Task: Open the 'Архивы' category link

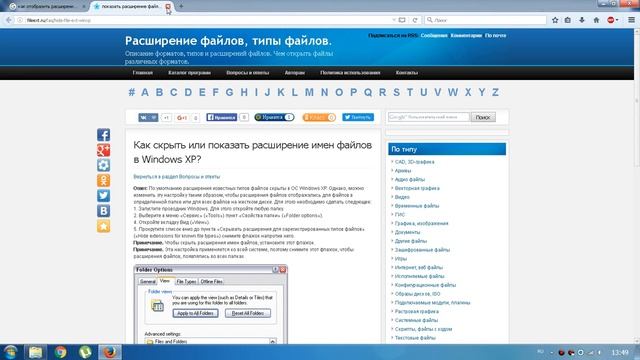Action: pyautogui.click(x=403, y=171)
